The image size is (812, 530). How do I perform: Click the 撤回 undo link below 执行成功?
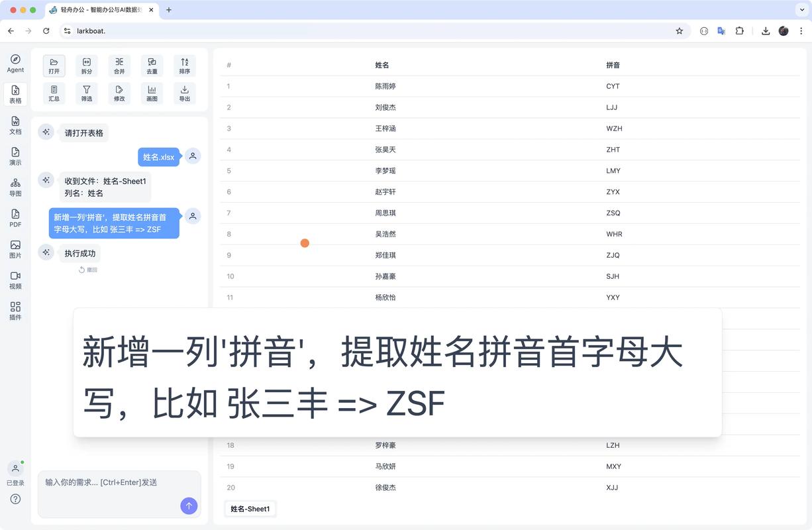[87, 270]
